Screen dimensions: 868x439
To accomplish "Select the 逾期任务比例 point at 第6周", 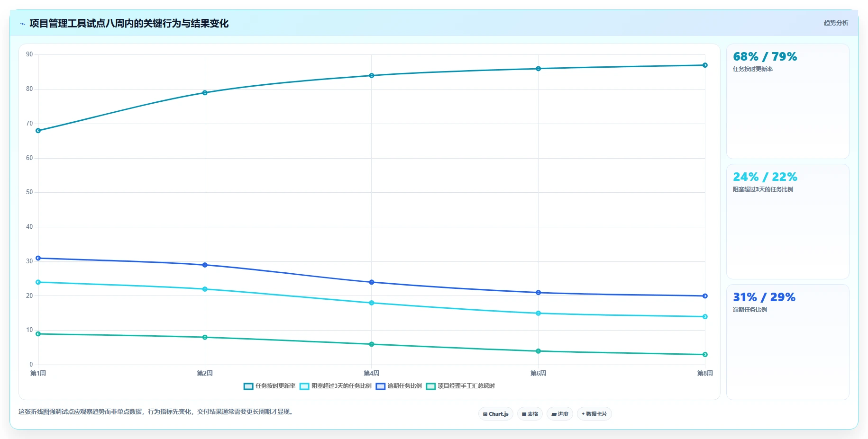I will pyautogui.click(x=538, y=293).
